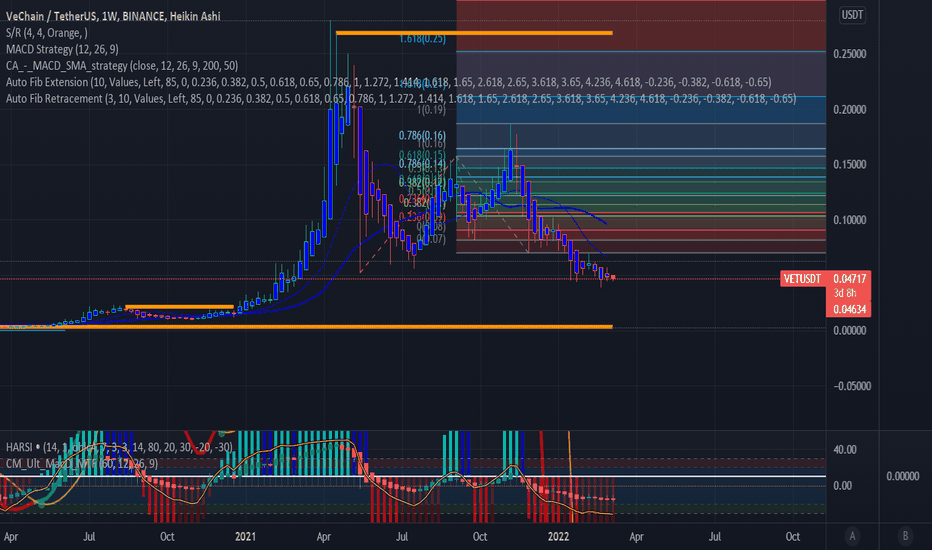Click the current price value 0.04717

849,278
